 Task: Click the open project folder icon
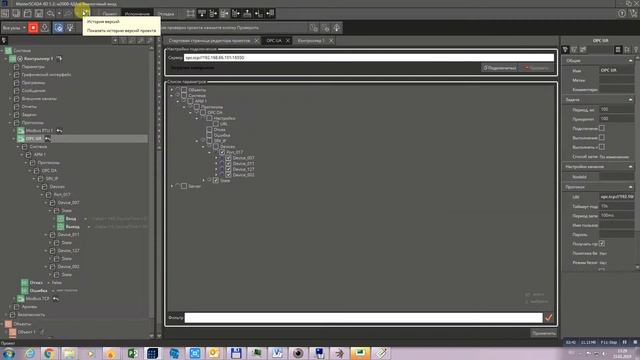click(x=27, y=13)
